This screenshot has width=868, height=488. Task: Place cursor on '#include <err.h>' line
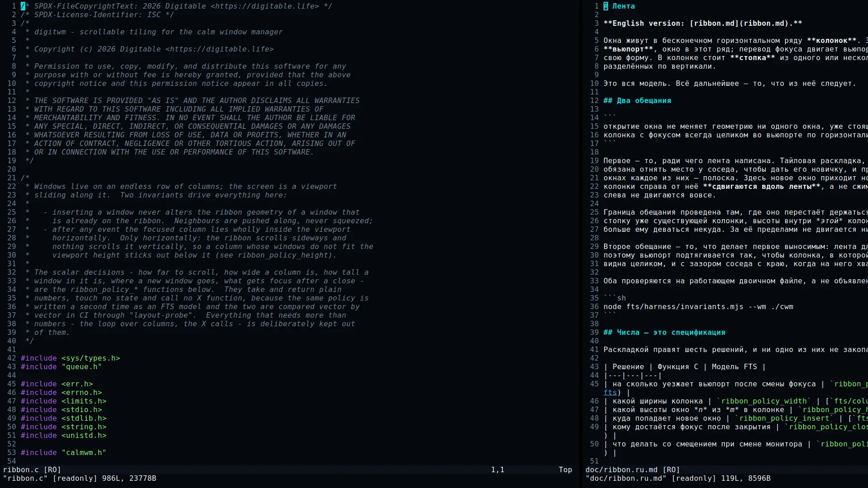tap(57, 384)
